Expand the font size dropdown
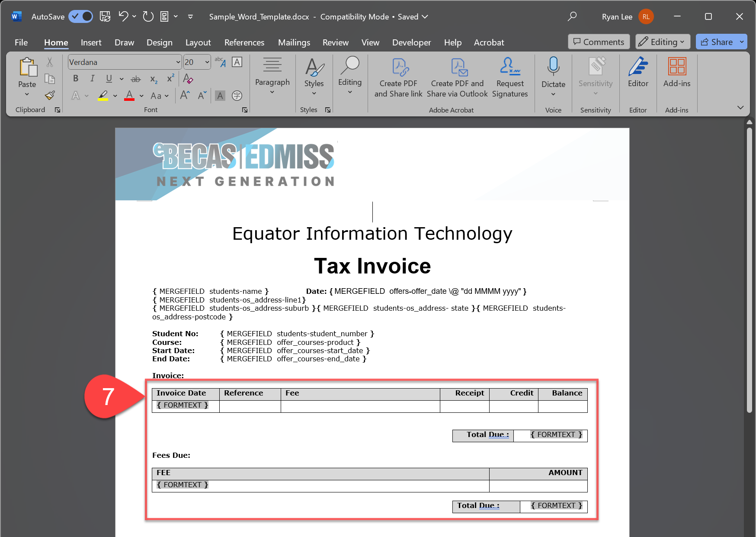Image resolution: width=756 pixels, height=537 pixels. click(x=207, y=62)
